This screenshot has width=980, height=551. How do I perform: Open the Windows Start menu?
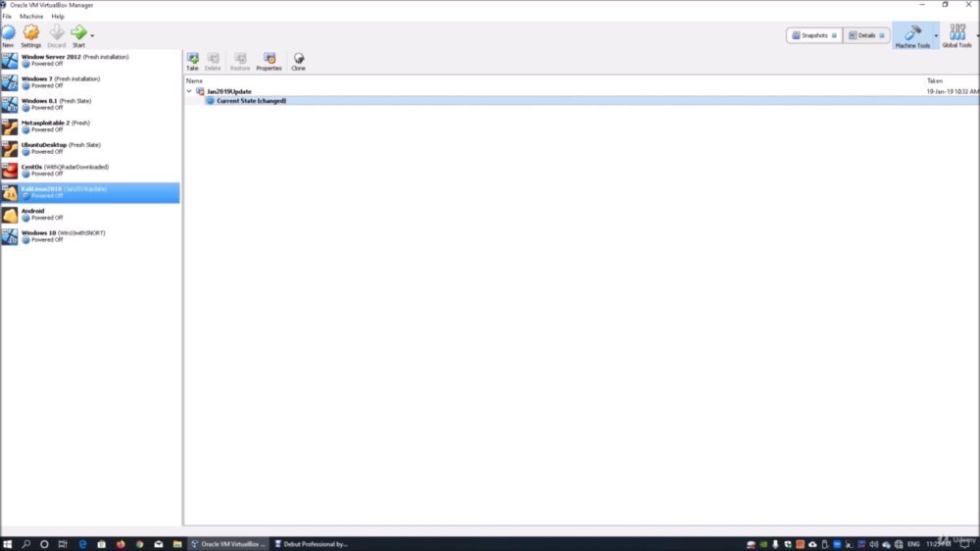point(8,544)
